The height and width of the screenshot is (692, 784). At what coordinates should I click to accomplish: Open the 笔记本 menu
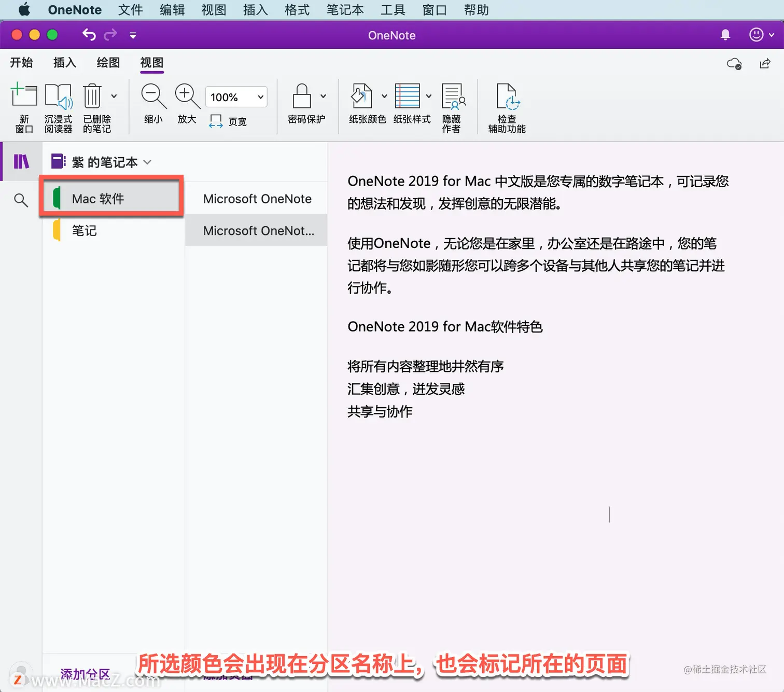point(345,10)
